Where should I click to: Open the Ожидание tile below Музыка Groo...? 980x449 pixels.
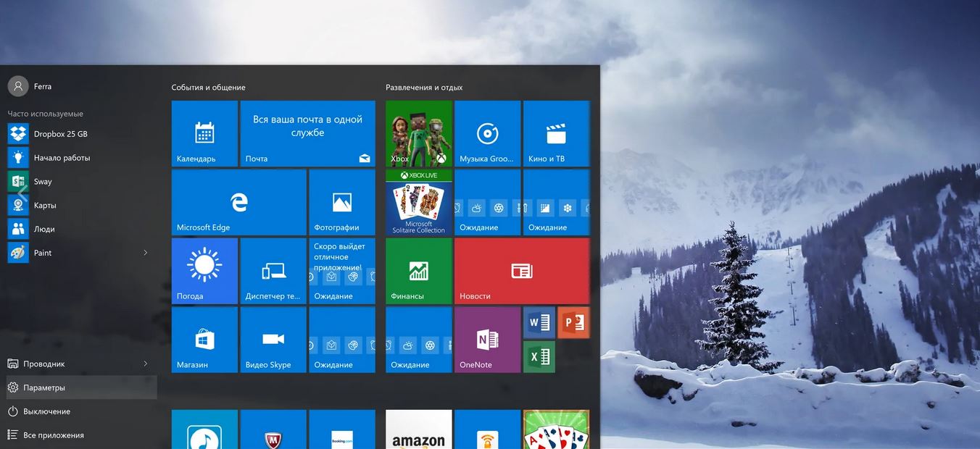click(x=487, y=202)
